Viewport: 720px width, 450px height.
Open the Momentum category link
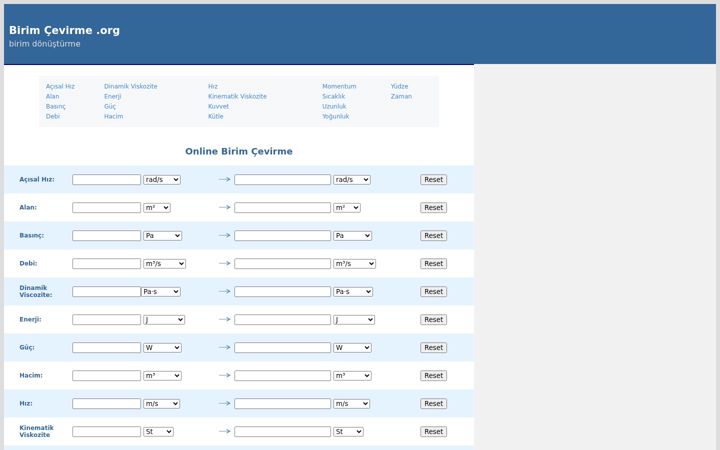click(x=339, y=86)
